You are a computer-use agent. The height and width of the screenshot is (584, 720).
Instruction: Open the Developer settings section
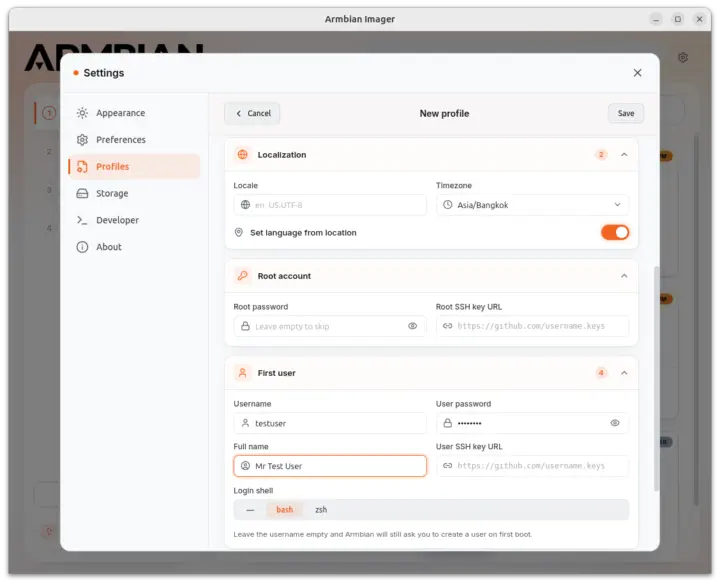coord(134,220)
